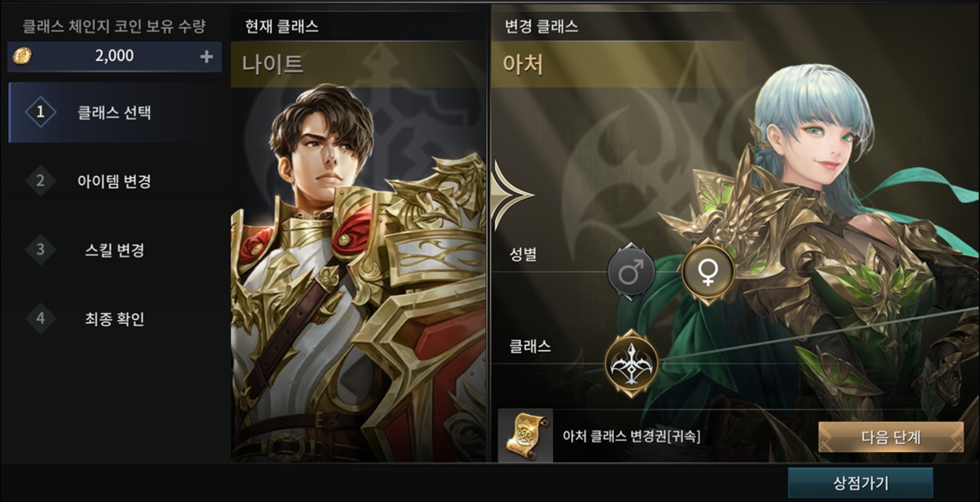Click the arrow between class panels
980x502 pixels.
(512, 194)
